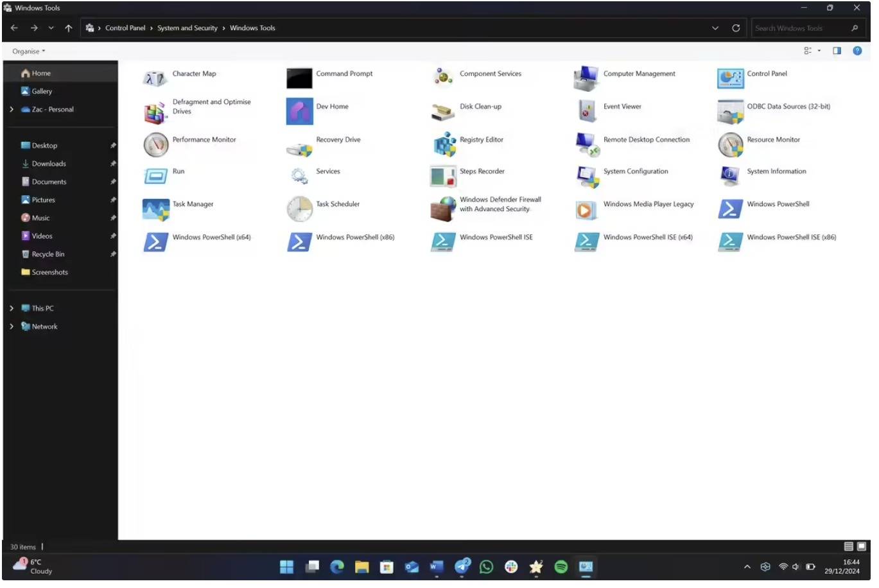Open the Organise menu
This screenshot has height=588, width=879.
(28, 51)
